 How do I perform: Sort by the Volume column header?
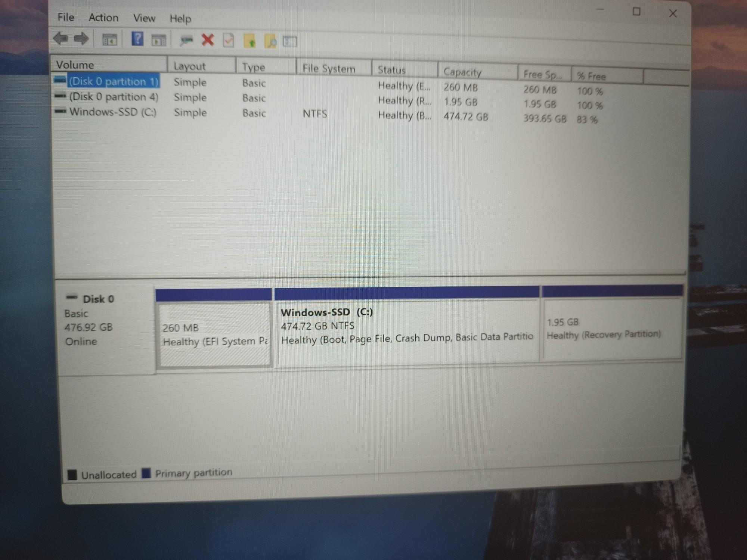(x=109, y=64)
